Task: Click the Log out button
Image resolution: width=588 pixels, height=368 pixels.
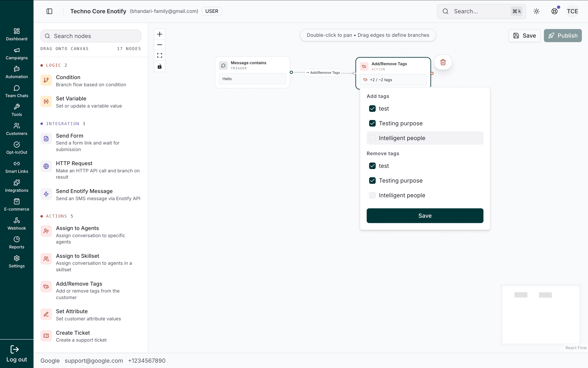Action: click(17, 354)
